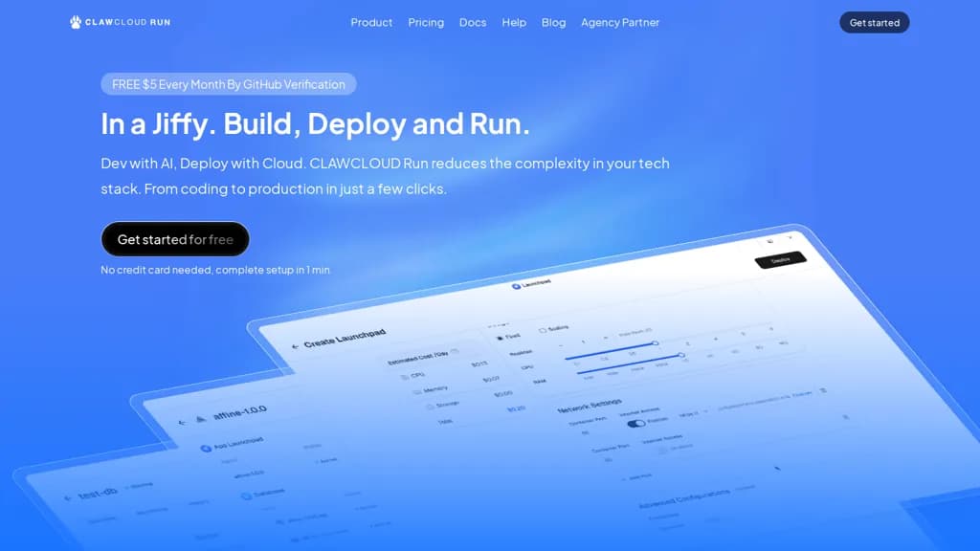Select the Fixed radio option
This screenshot has height=551, width=980.
(x=500, y=338)
